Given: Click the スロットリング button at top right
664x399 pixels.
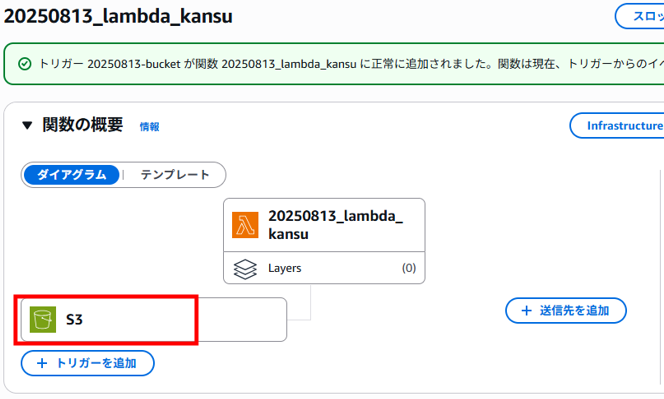Looking at the screenshot, I should pos(639,16).
